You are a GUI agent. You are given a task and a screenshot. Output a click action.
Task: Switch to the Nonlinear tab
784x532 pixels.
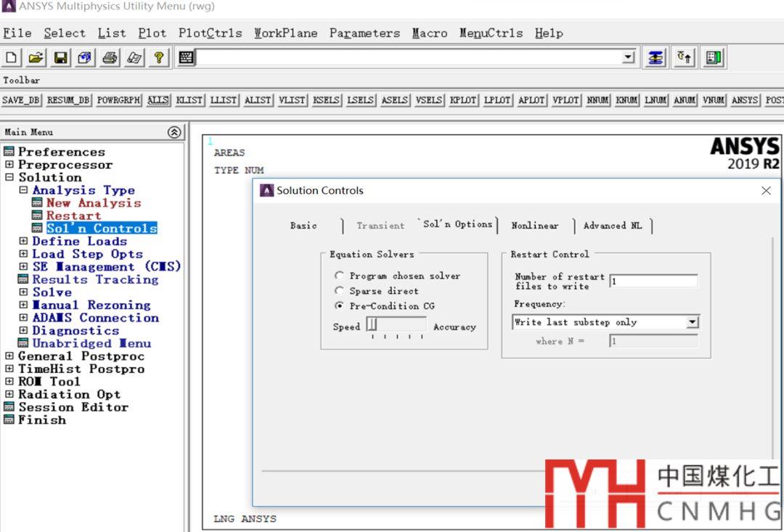(534, 226)
